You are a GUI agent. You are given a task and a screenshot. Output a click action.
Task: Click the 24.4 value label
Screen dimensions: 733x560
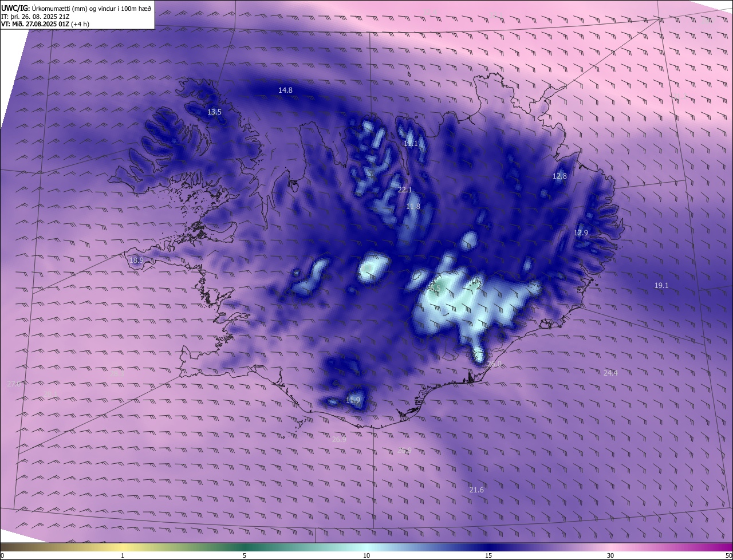[610, 373]
